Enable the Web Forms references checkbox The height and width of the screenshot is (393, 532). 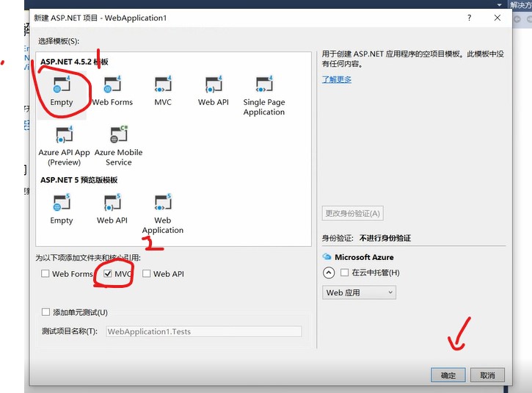(x=45, y=273)
